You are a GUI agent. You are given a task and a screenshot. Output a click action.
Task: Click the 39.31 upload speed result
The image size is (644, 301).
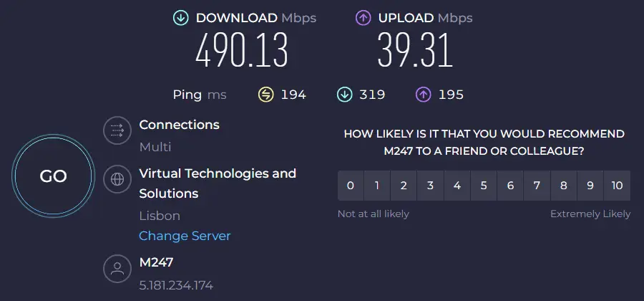(x=415, y=51)
